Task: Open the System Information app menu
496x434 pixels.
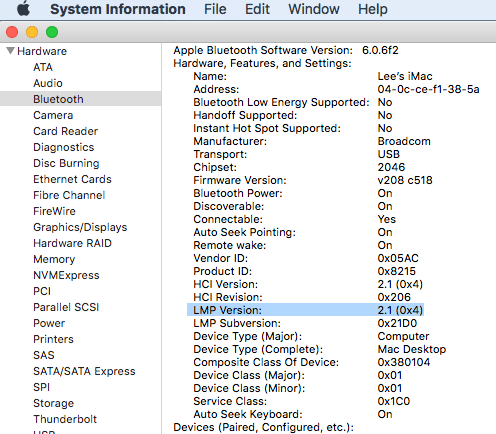Action: tap(118, 9)
